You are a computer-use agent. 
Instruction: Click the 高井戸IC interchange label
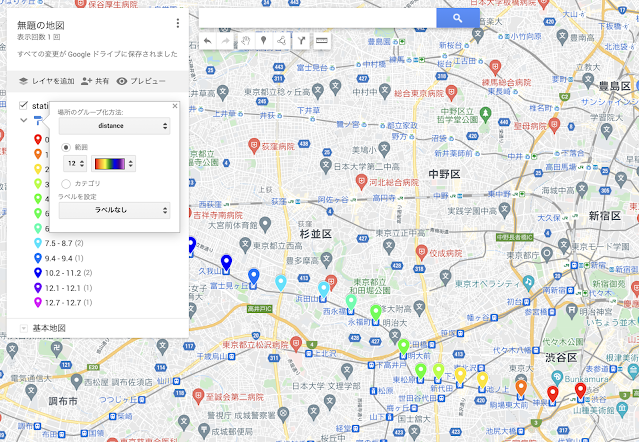(259, 309)
